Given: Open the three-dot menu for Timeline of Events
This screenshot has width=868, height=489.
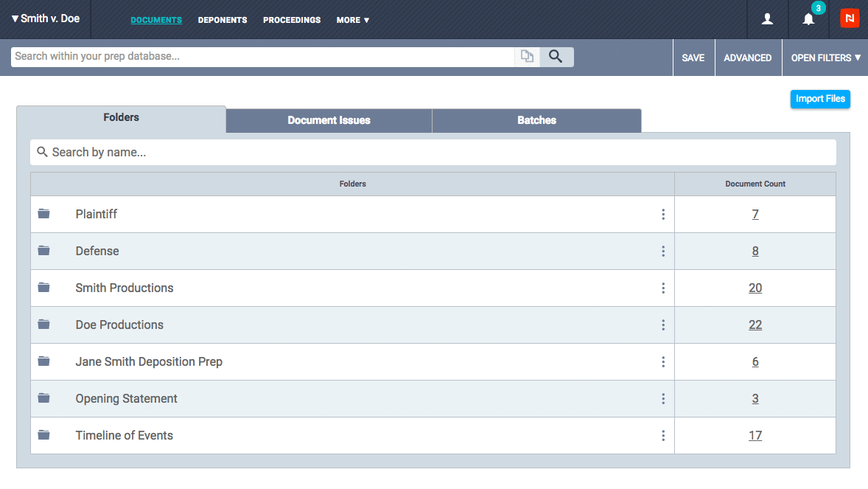Looking at the screenshot, I should 663,436.
